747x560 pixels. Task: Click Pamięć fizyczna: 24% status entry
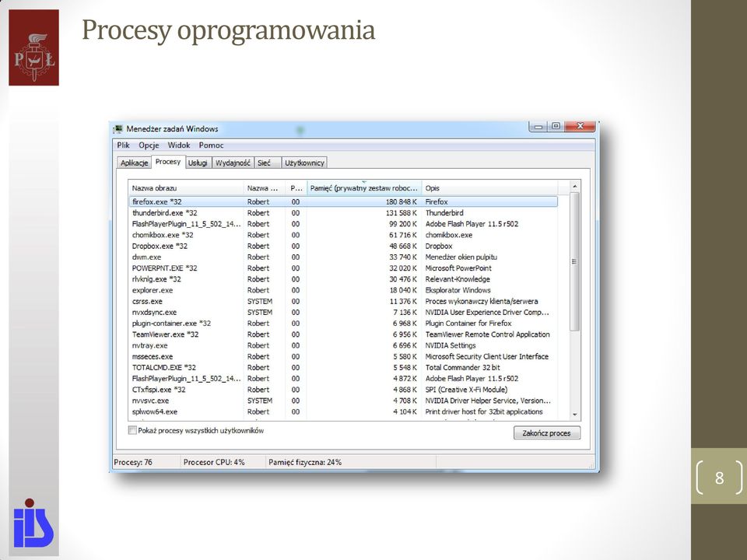305,462
